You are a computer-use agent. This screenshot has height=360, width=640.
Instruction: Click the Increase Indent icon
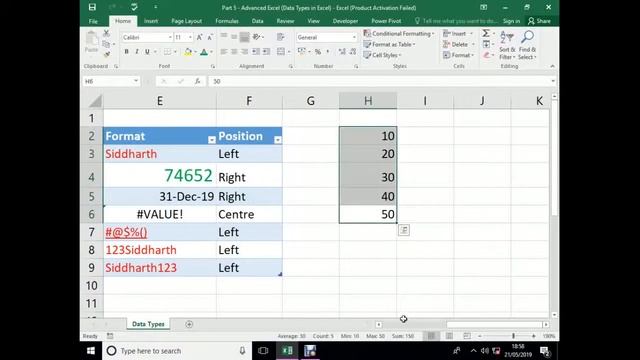click(266, 52)
